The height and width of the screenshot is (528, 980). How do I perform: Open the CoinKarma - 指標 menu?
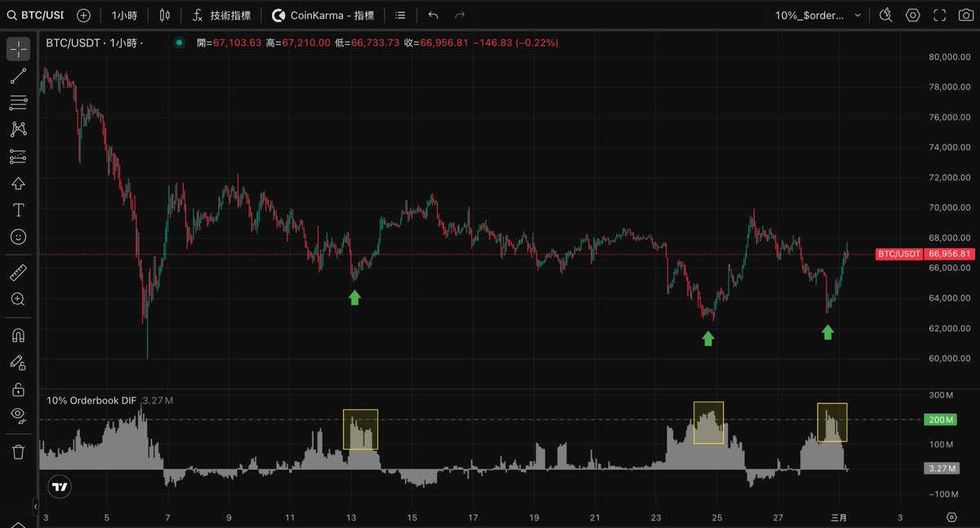pyautogui.click(x=323, y=15)
